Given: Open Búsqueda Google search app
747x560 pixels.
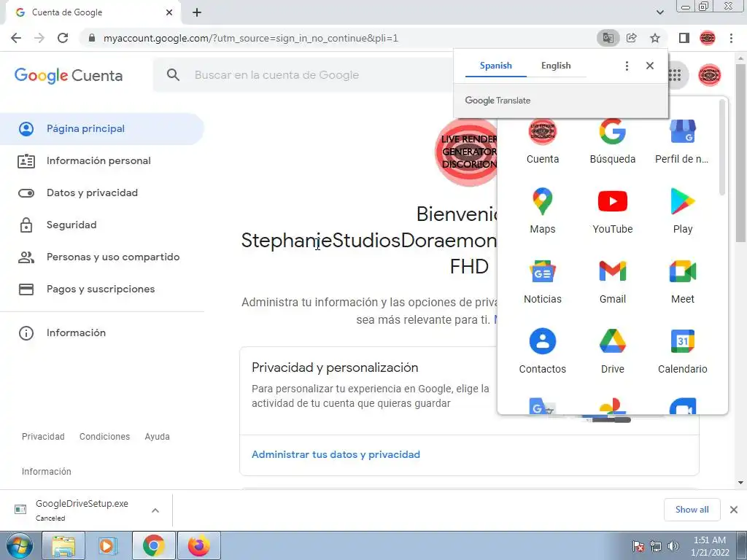Looking at the screenshot, I should 612,141.
